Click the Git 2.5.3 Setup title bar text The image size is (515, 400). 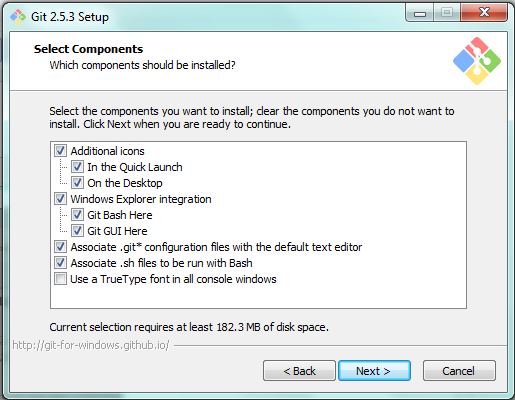(70, 17)
